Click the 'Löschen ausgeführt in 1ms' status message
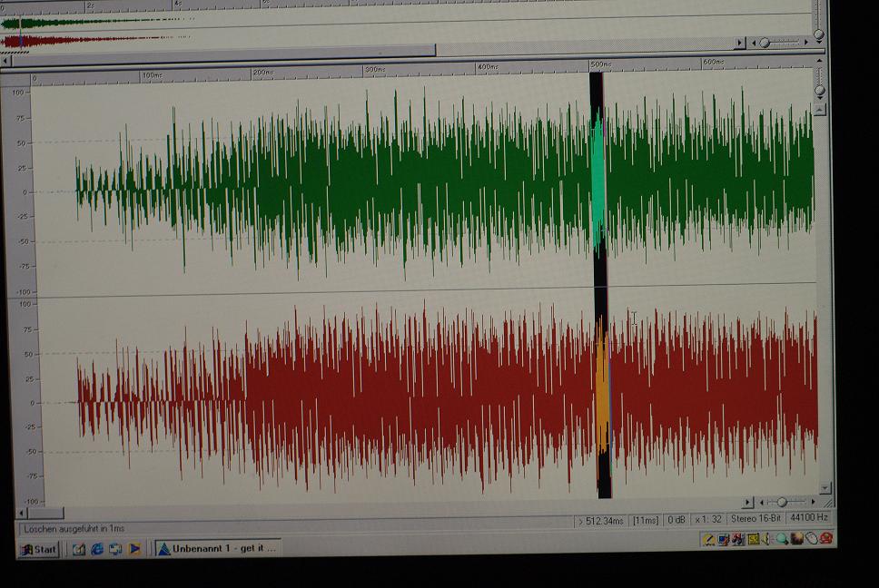 point(74,528)
